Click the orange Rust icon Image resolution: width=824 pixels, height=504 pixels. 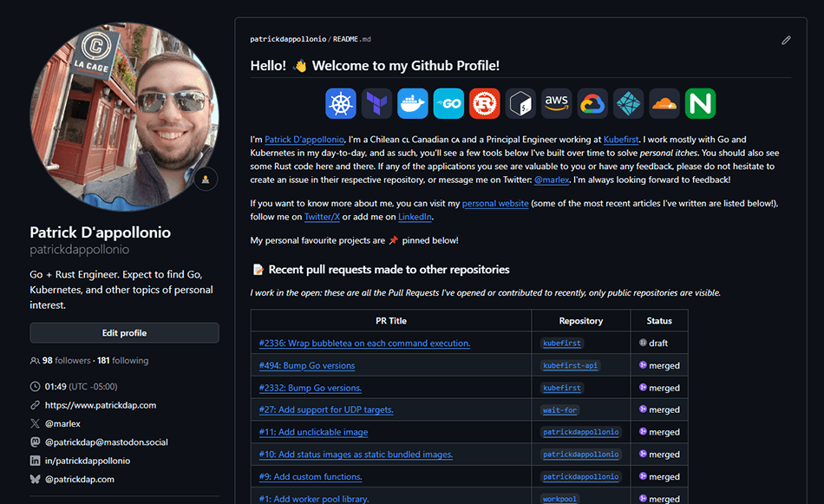point(485,103)
